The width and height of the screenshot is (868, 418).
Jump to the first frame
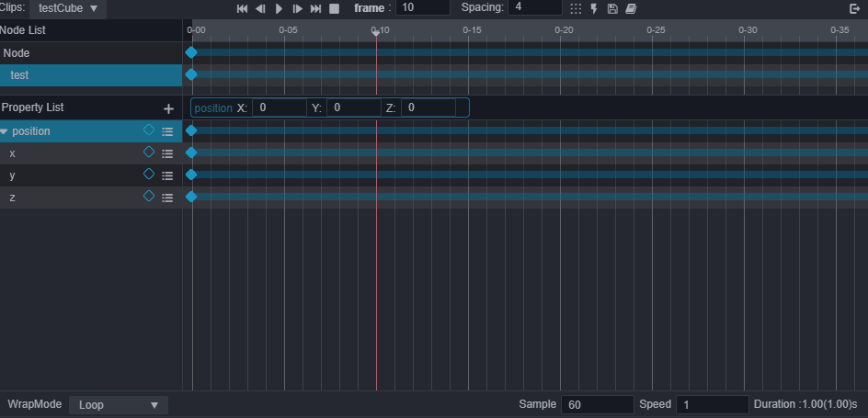point(242,8)
